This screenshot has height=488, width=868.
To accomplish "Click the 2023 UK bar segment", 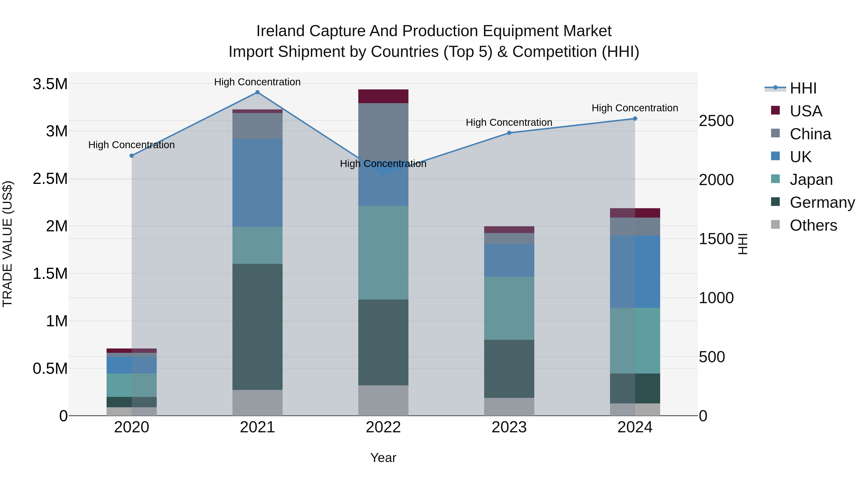I will coord(509,260).
